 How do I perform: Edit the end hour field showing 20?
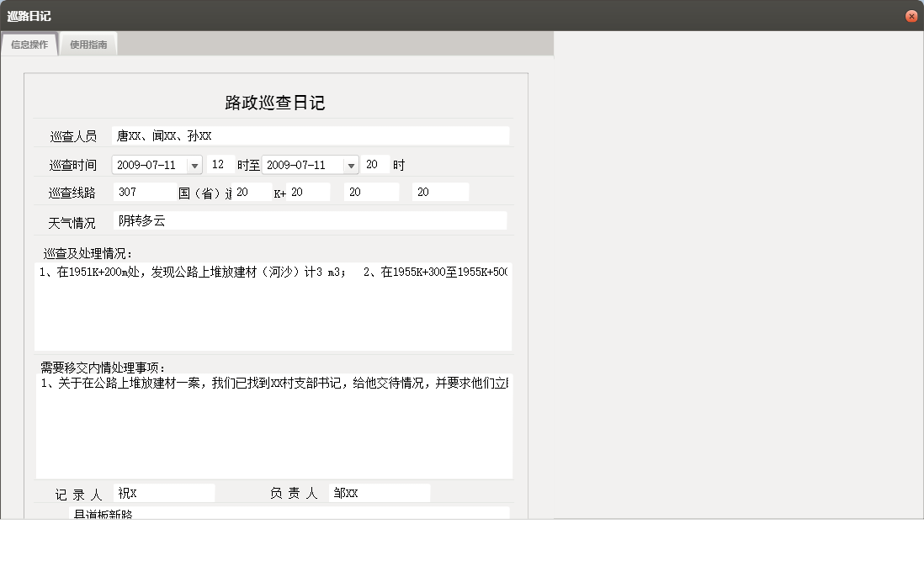(x=373, y=164)
